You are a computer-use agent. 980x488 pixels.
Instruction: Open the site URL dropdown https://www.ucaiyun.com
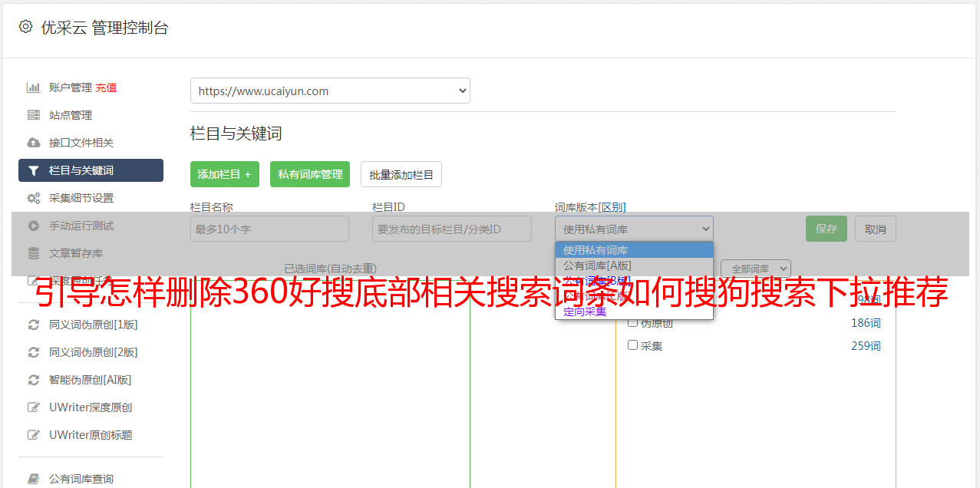click(x=330, y=91)
